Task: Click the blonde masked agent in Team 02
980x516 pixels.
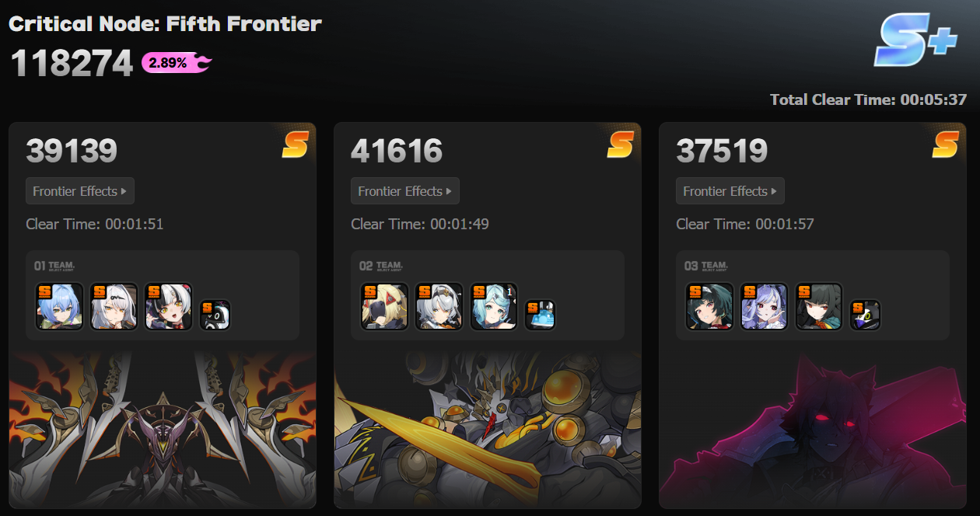Action: [x=385, y=306]
